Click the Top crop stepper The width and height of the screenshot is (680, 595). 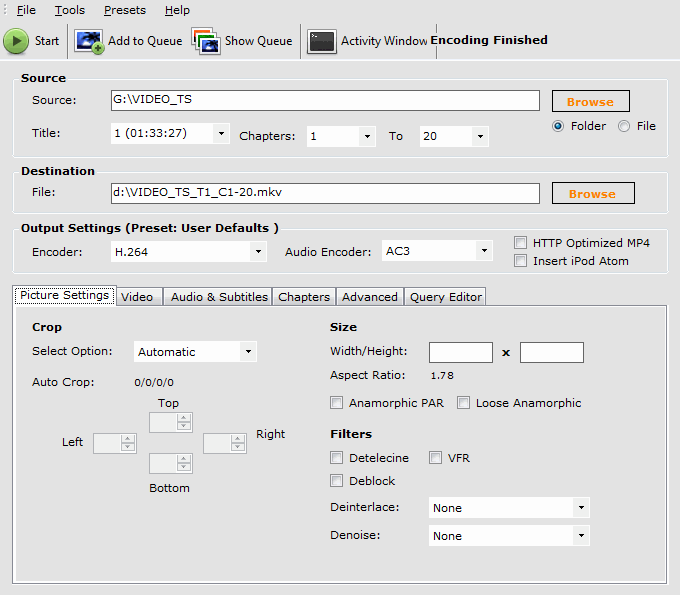coord(171,422)
